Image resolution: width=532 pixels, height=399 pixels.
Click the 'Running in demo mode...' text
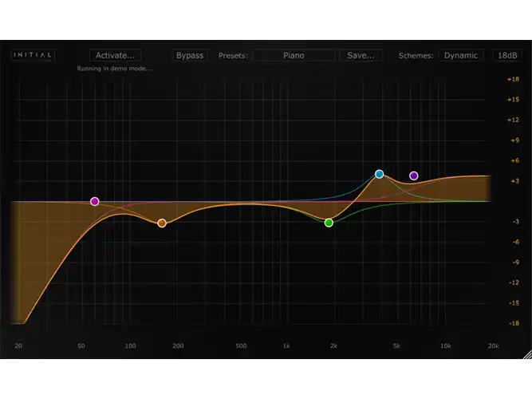(115, 69)
